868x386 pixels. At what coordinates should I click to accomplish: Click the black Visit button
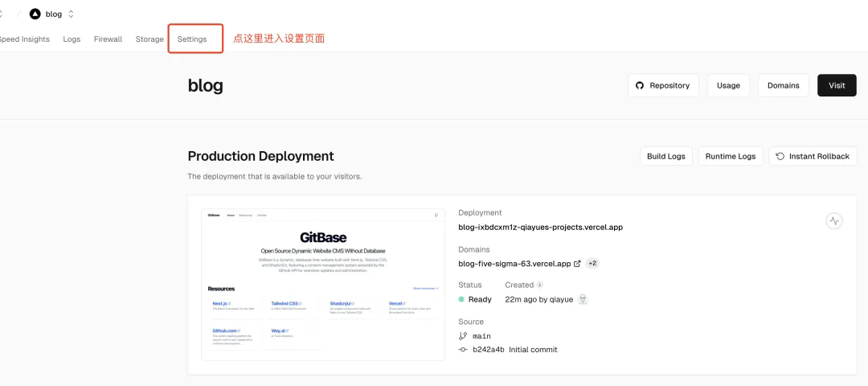click(x=837, y=85)
